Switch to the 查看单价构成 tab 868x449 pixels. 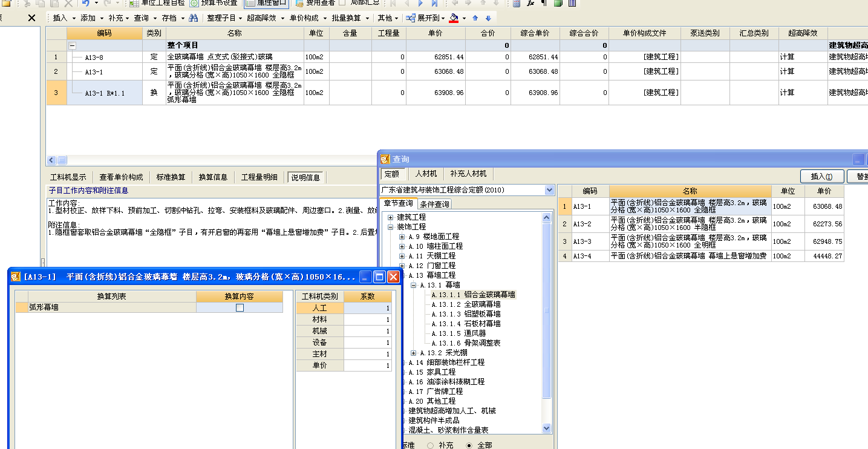click(x=121, y=177)
